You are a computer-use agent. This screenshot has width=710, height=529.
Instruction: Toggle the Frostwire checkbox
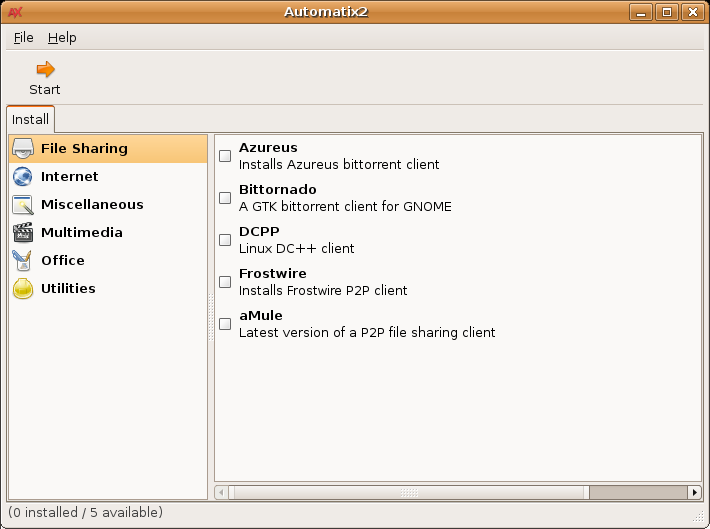(x=225, y=282)
